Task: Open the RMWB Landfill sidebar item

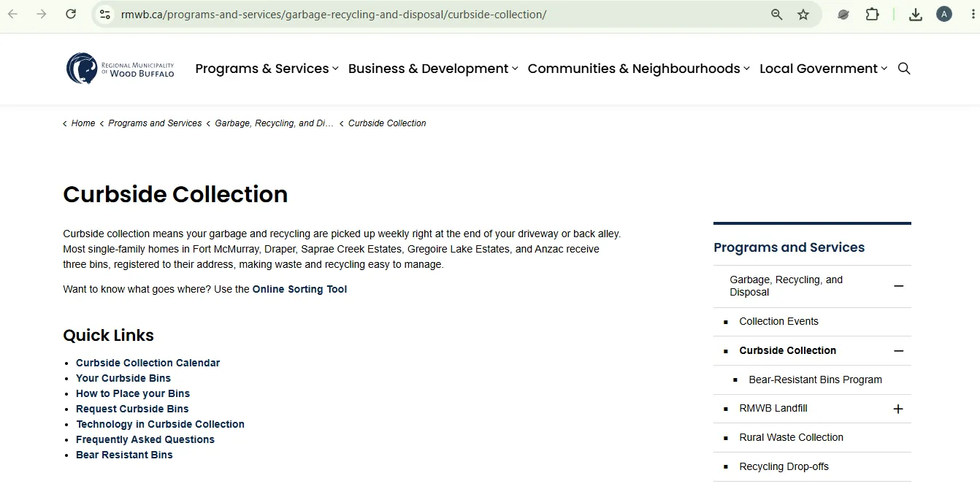Action: 773,408
